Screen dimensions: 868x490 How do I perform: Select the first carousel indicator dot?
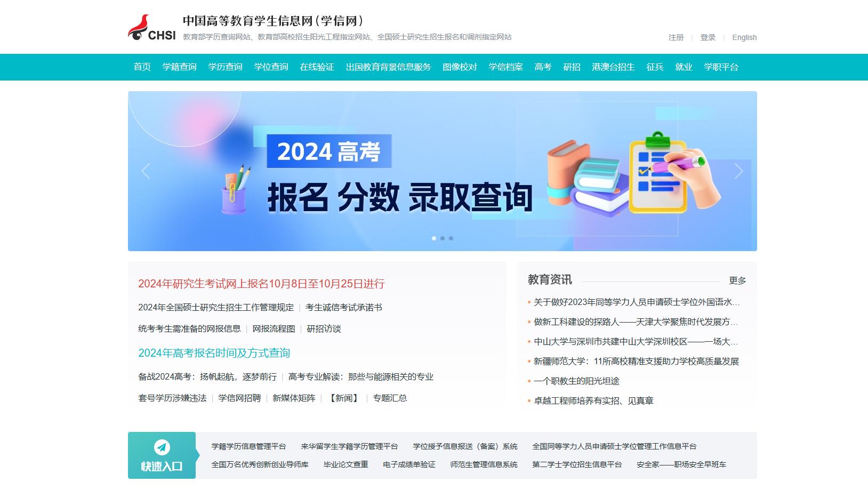(434, 238)
